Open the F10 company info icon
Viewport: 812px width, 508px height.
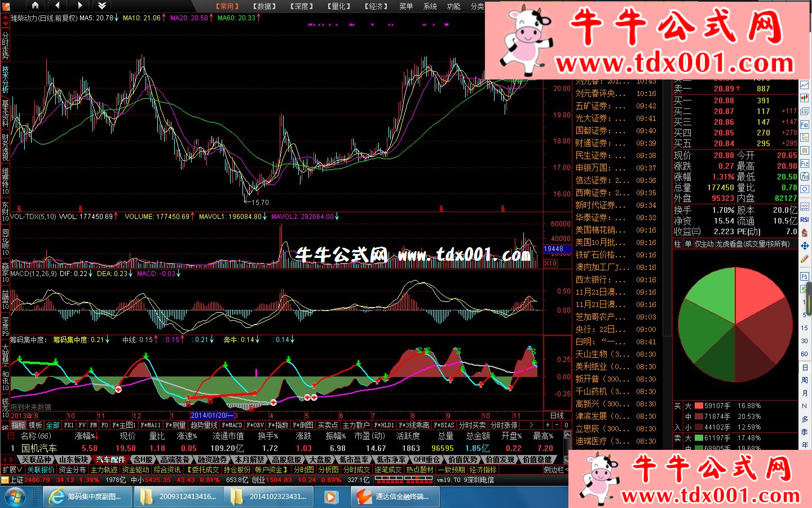click(x=805, y=124)
